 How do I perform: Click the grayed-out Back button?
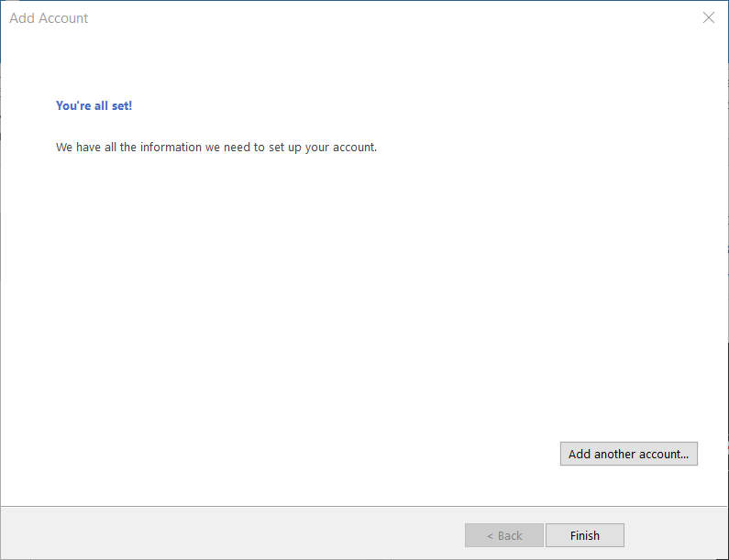click(x=504, y=535)
